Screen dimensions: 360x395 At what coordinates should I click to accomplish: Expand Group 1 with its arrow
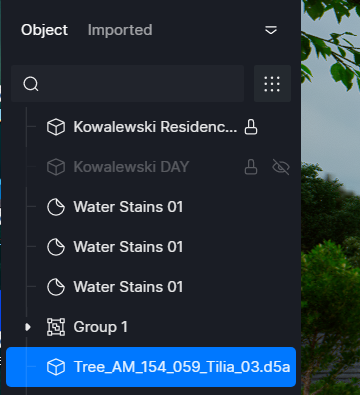tap(28, 327)
